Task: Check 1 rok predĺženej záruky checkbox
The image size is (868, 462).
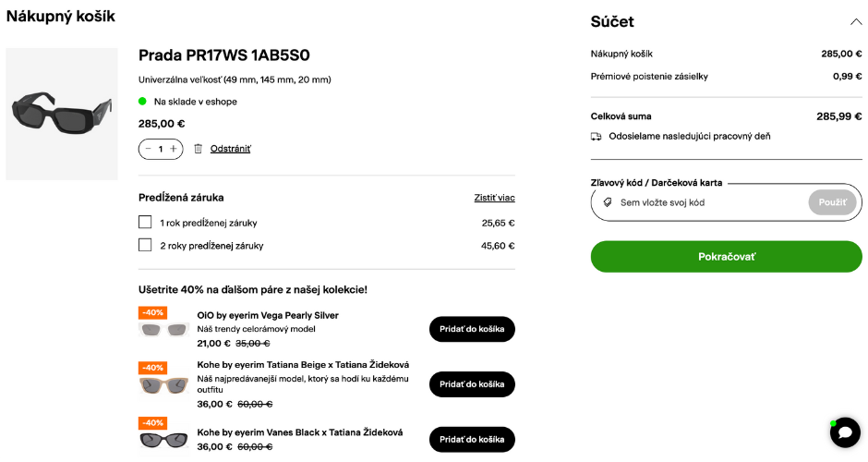Action: click(x=145, y=223)
